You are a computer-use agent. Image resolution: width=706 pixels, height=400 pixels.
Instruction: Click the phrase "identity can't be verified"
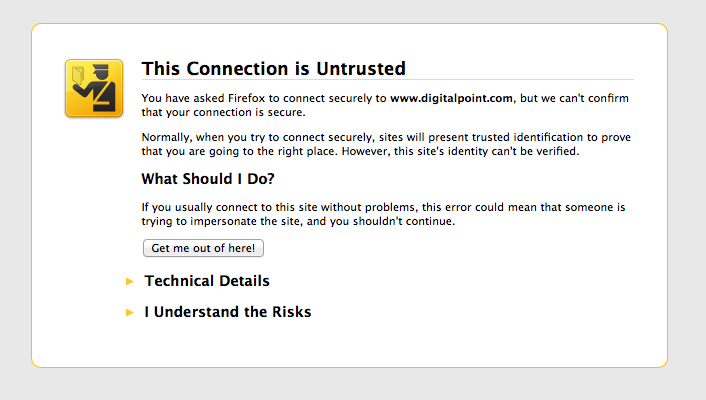(521, 151)
